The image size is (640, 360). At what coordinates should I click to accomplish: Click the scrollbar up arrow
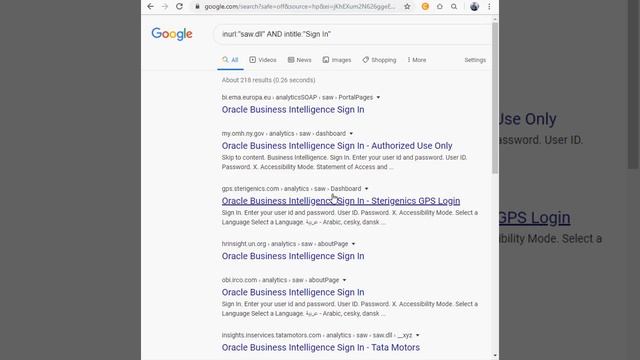495,19
